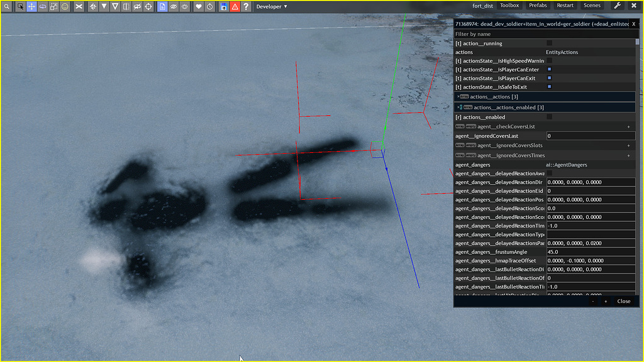The height and width of the screenshot is (362, 644).
Task: Click Close at the panel bottom
Action: [x=623, y=301]
